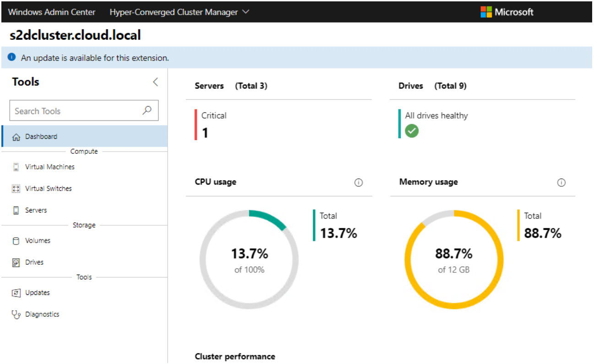Screen dimensions: 594x364
Task: Open the Virtual Switches tool icon
Action: coord(16,188)
